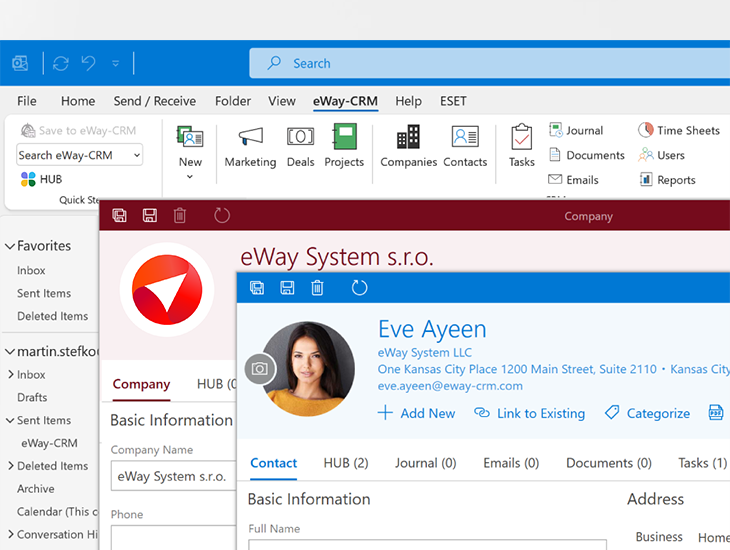
Task: Click the Company Name field
Action: [174, 476]
